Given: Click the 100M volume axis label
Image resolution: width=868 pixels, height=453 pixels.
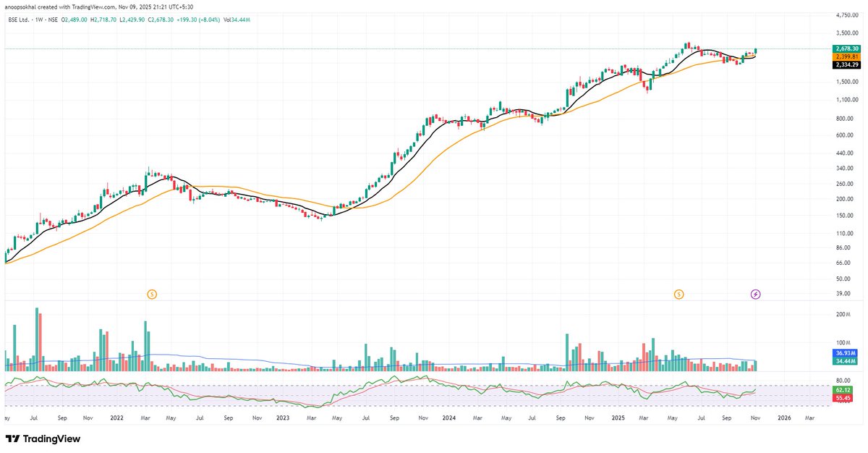Looking at the screenshot, I should pos(843,342).
